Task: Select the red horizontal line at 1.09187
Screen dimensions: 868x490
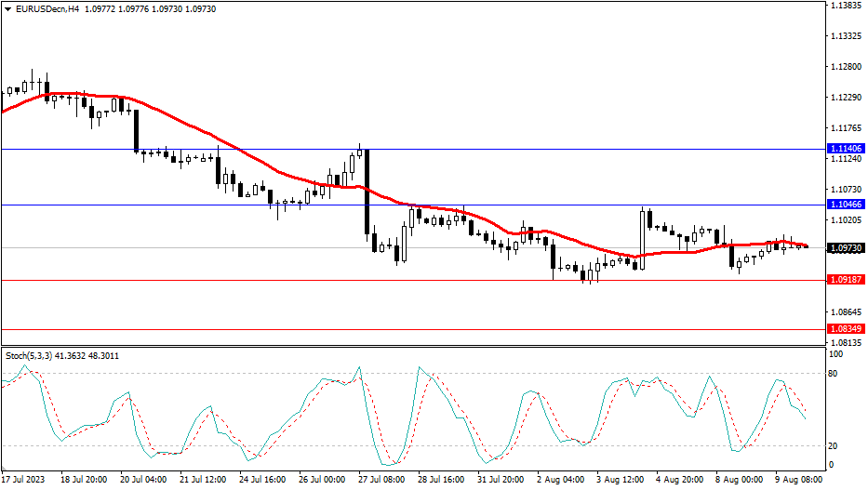Action: 279,280
